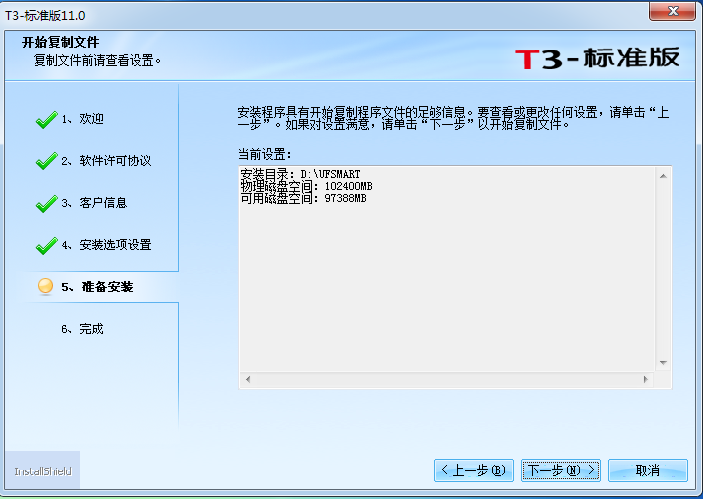This screenshot has height=499, width=703.
Task: Select the step label 3、客户信息
Action: (x=94, y=203)
